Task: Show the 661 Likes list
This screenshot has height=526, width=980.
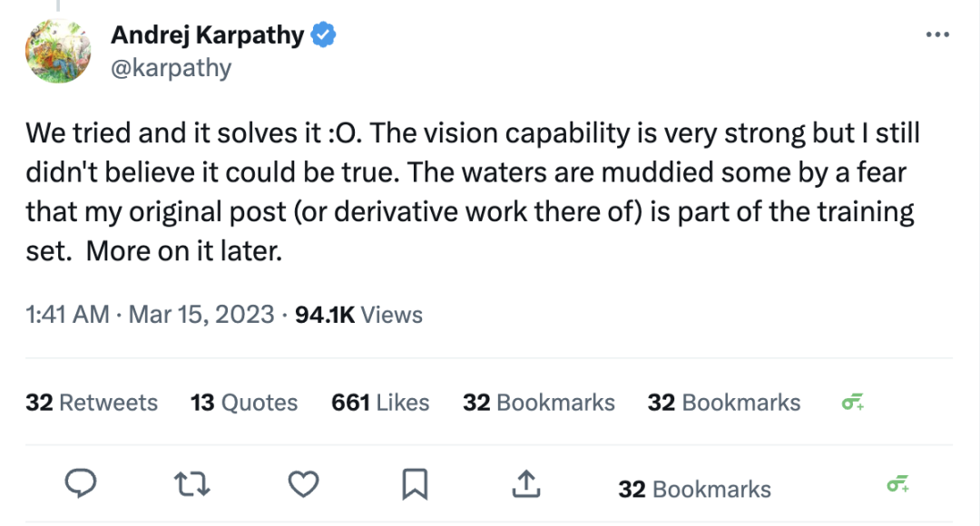Action: (380, 403)
